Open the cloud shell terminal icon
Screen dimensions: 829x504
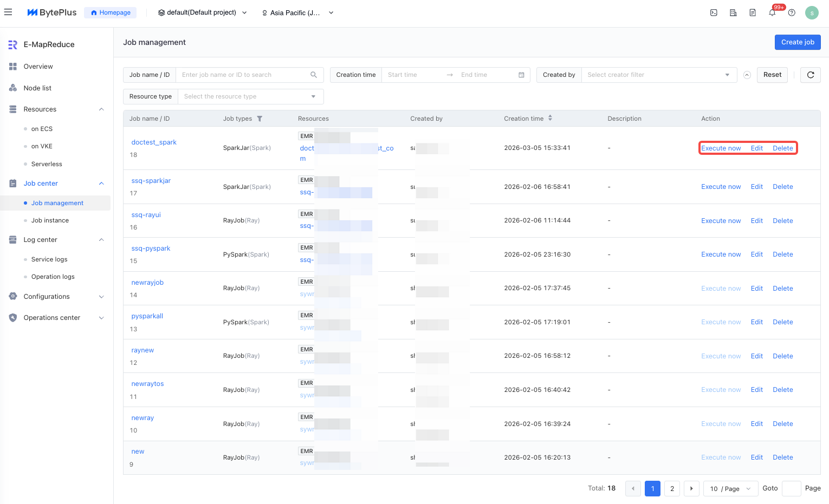coord(714,13)
